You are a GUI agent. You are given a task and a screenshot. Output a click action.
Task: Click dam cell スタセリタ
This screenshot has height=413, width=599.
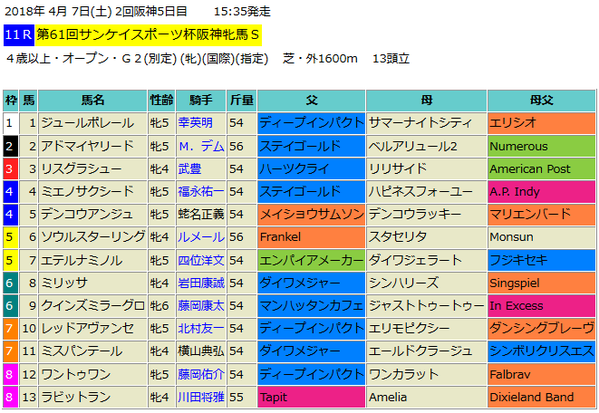click(x=426, y=237)
